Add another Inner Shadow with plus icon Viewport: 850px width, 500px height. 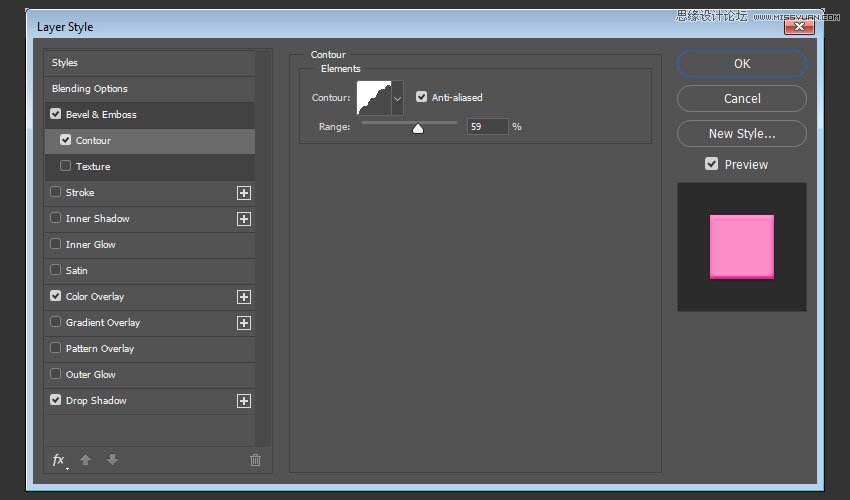(243, 219)
